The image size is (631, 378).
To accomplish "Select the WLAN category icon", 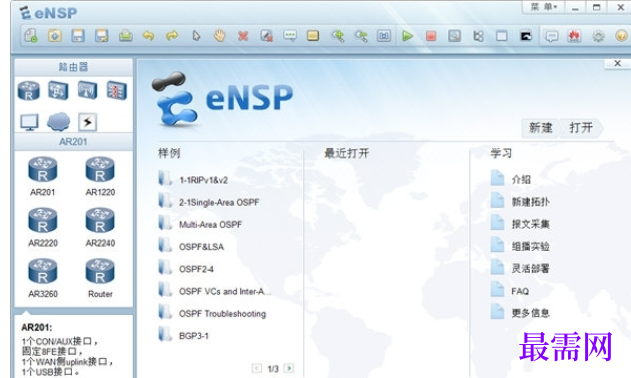I will (87, 90).
